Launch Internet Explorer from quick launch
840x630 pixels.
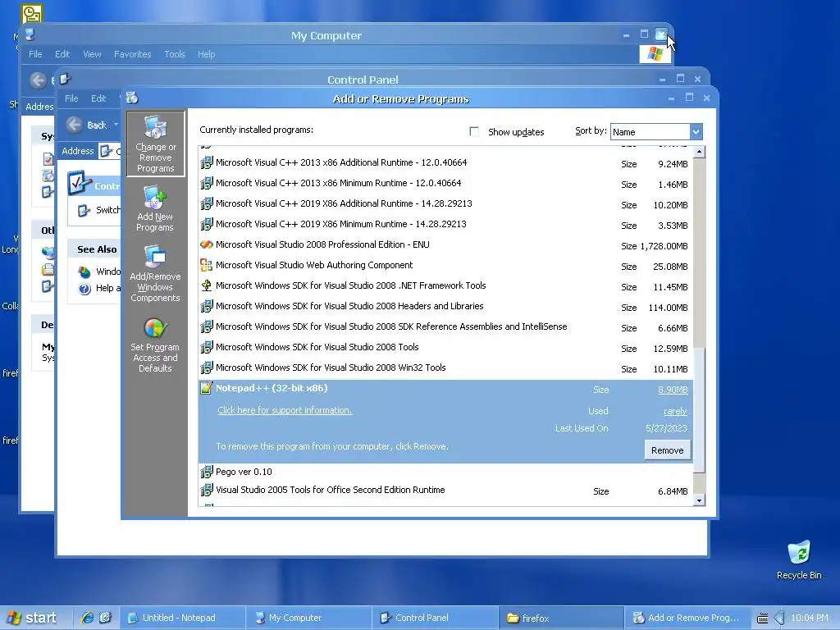click(87, 618)
